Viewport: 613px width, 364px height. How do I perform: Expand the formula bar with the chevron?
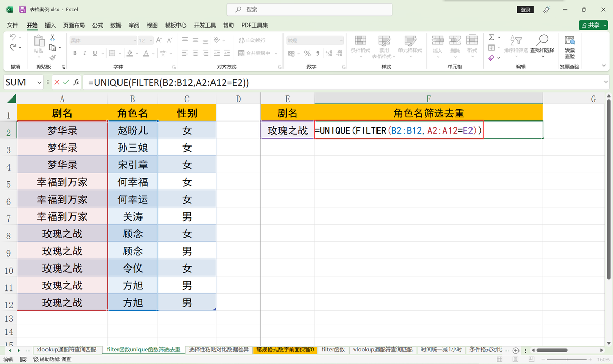coord(606,82)
